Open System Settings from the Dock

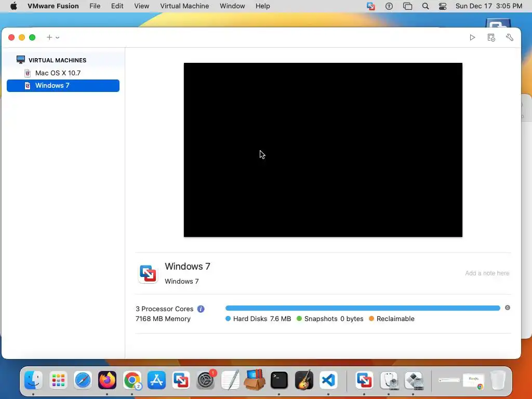click(x=206, y=380)
